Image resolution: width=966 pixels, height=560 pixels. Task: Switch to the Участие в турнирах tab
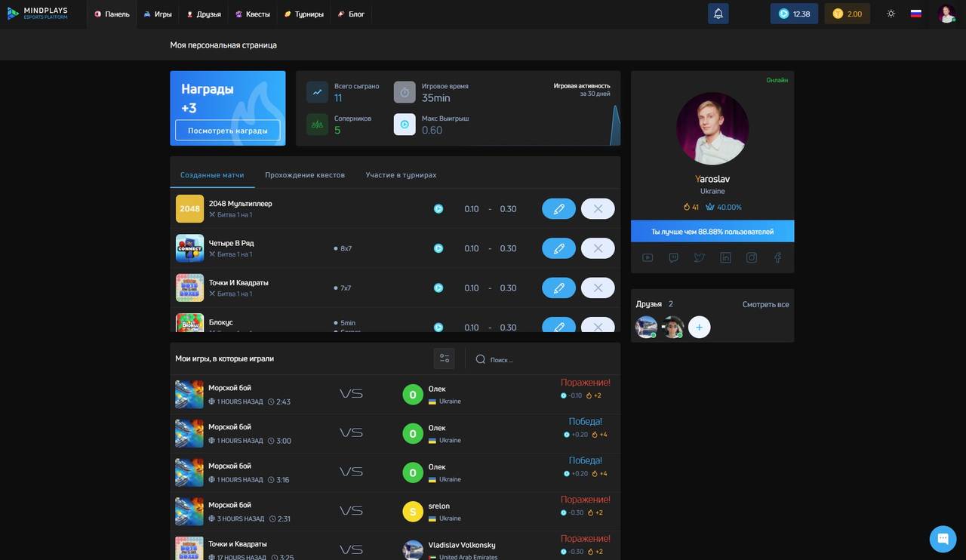[x=401, y=174]
